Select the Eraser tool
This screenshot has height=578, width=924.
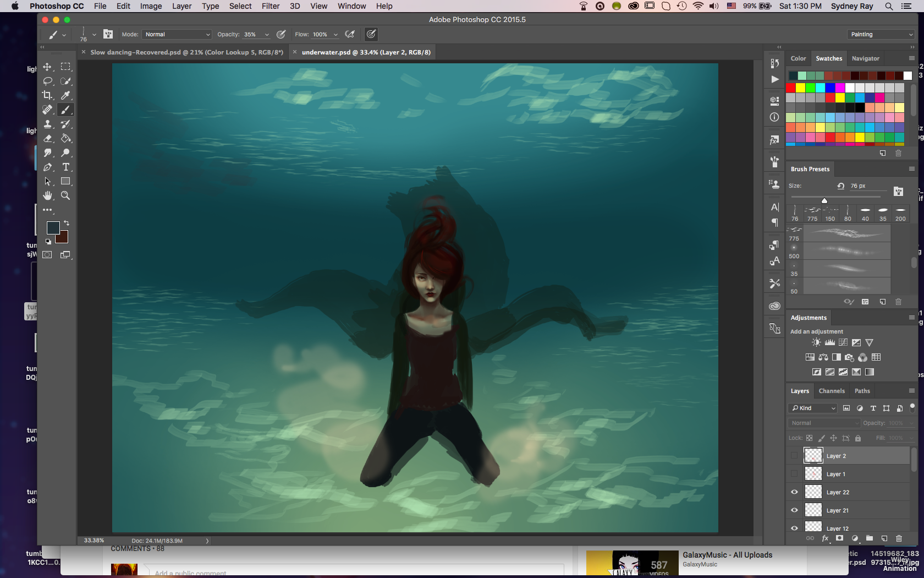(x=48, y=138)
